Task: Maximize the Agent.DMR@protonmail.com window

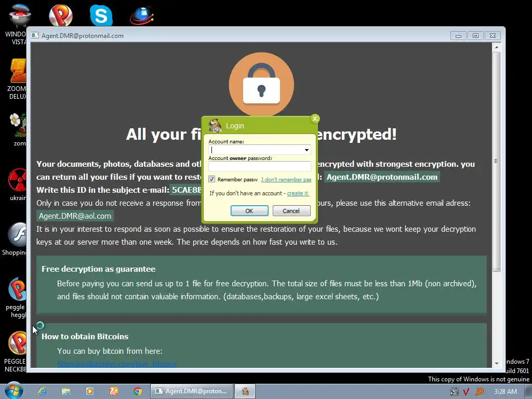Action: (475, 36)
